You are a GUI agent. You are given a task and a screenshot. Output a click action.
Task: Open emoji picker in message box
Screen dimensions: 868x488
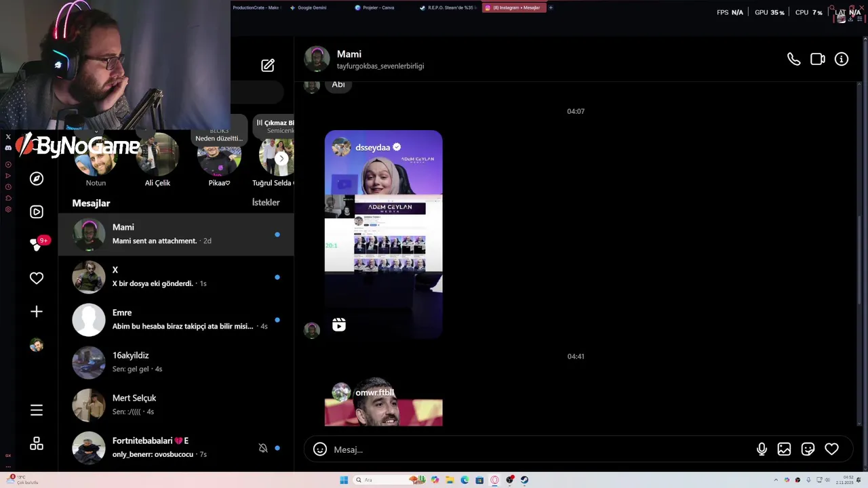[320, 449]
